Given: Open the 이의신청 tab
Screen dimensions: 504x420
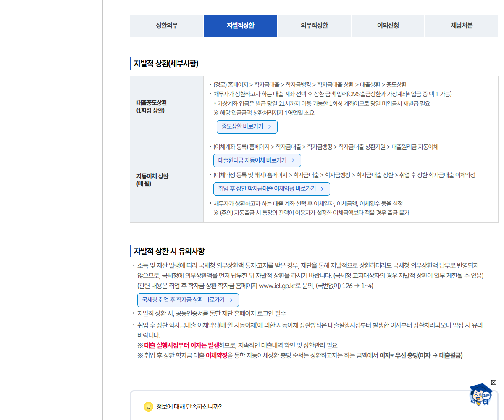Looking at the screenshot, I should click(x=388, y=26).
